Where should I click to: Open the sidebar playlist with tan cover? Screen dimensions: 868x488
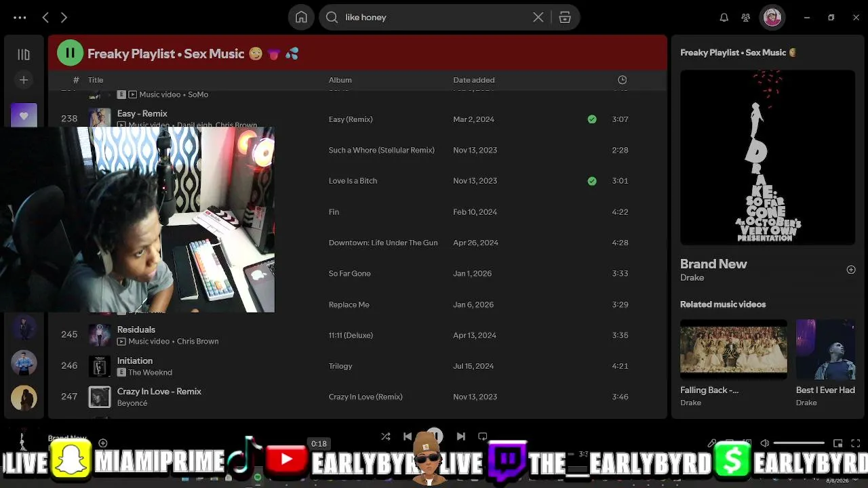pyautogui.click(x=24, y=398)
